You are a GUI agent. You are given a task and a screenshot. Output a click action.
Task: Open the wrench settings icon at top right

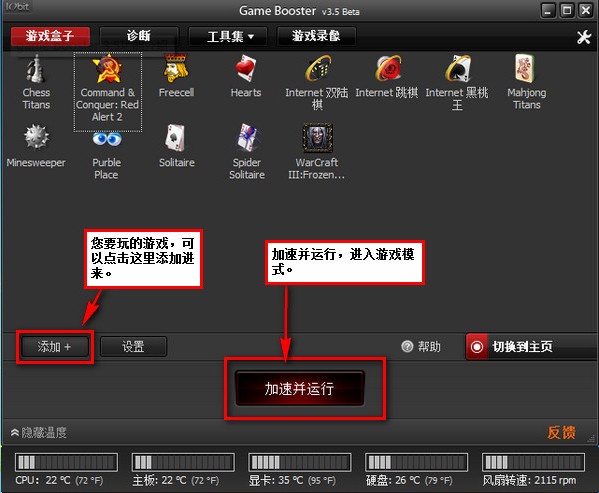point(583,37)
